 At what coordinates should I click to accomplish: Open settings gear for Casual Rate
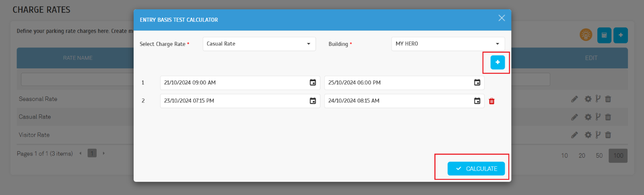(588, 117)
